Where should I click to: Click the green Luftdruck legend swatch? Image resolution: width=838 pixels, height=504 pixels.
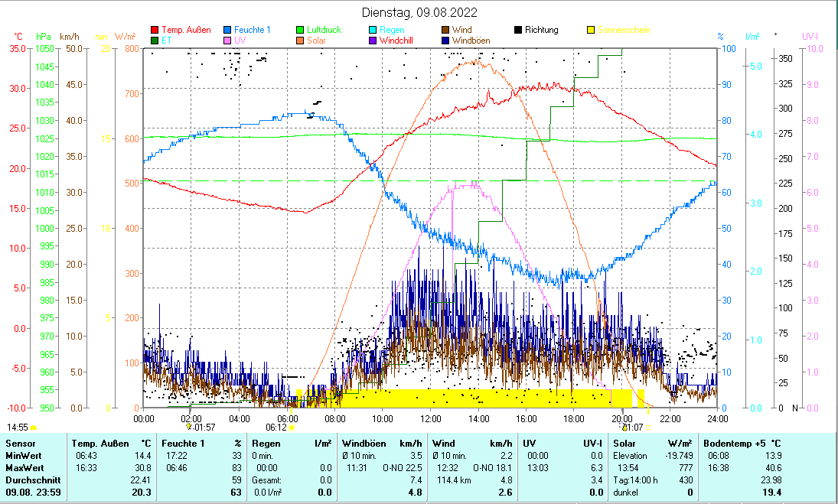tap(300, 30)
